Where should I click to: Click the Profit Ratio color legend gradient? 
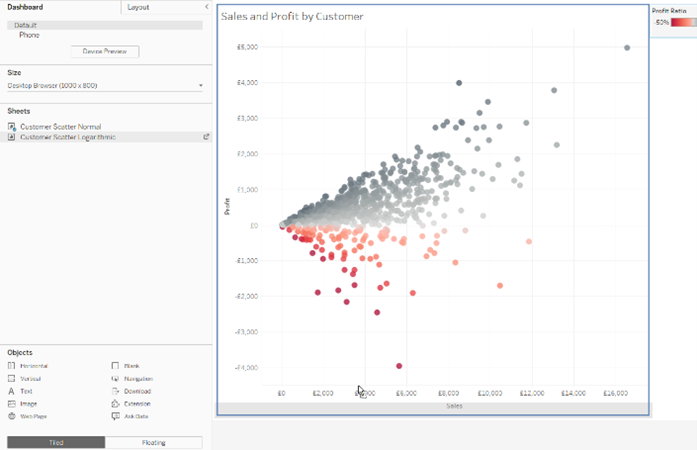pos(684,22)
